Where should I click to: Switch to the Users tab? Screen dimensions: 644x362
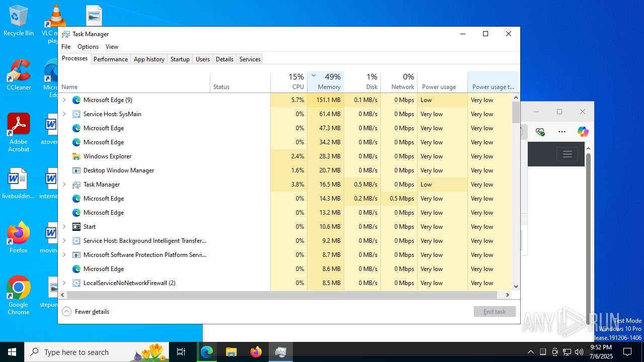(x=203, y=59)
